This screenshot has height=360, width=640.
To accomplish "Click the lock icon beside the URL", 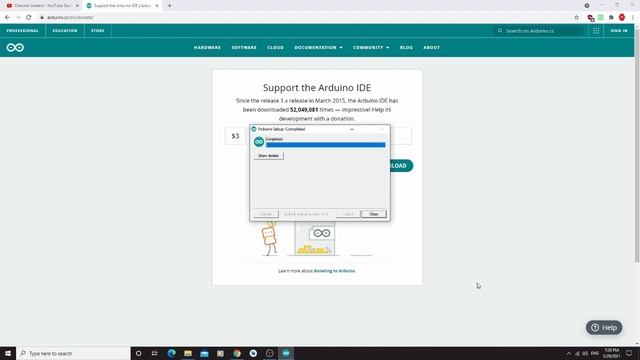I will tap(42, 18).
